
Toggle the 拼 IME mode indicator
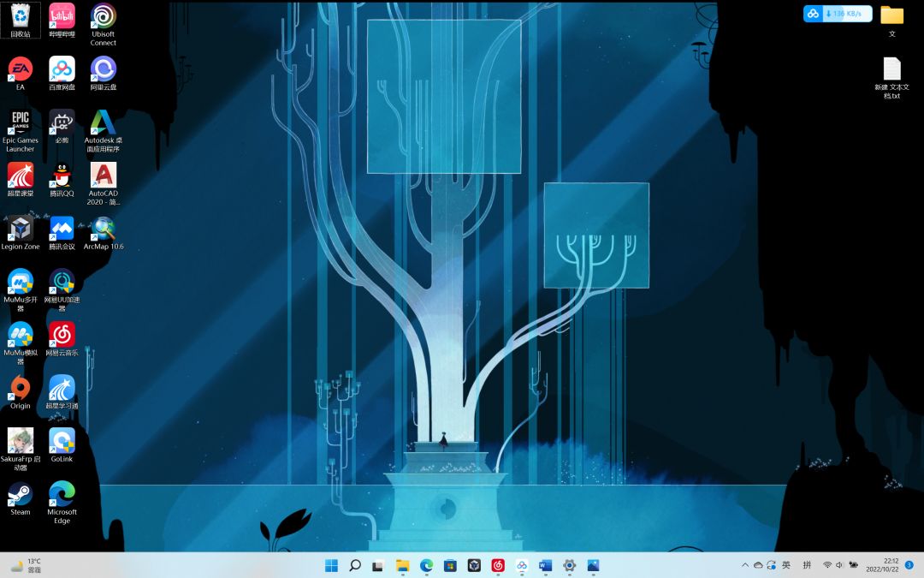pos(807,565)
